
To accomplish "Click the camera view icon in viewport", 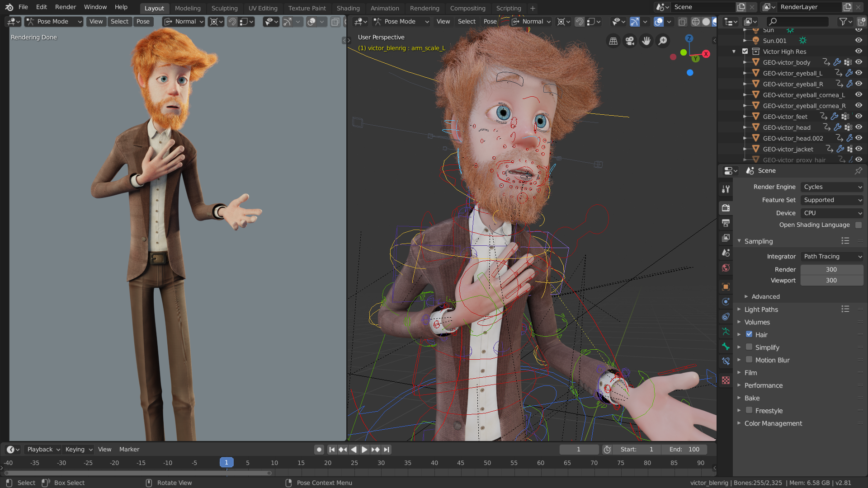I will pos(630,41).
